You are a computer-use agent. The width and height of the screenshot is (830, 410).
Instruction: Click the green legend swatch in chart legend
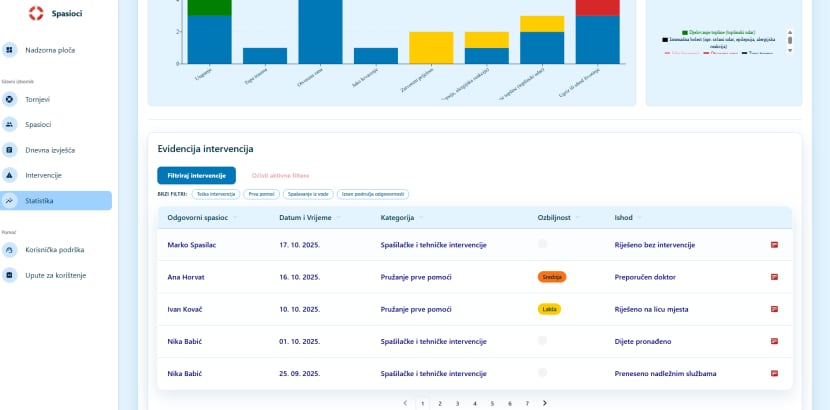click(685, 33)
